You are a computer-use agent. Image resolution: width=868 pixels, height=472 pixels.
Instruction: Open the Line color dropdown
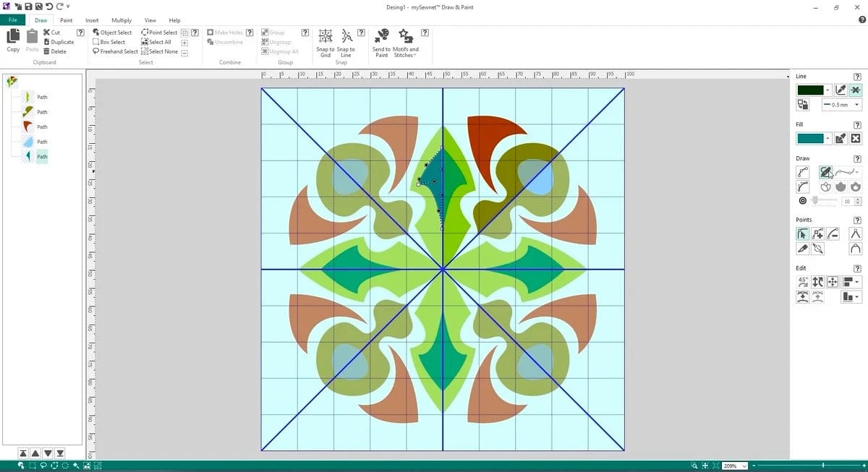tap(827, 89)
